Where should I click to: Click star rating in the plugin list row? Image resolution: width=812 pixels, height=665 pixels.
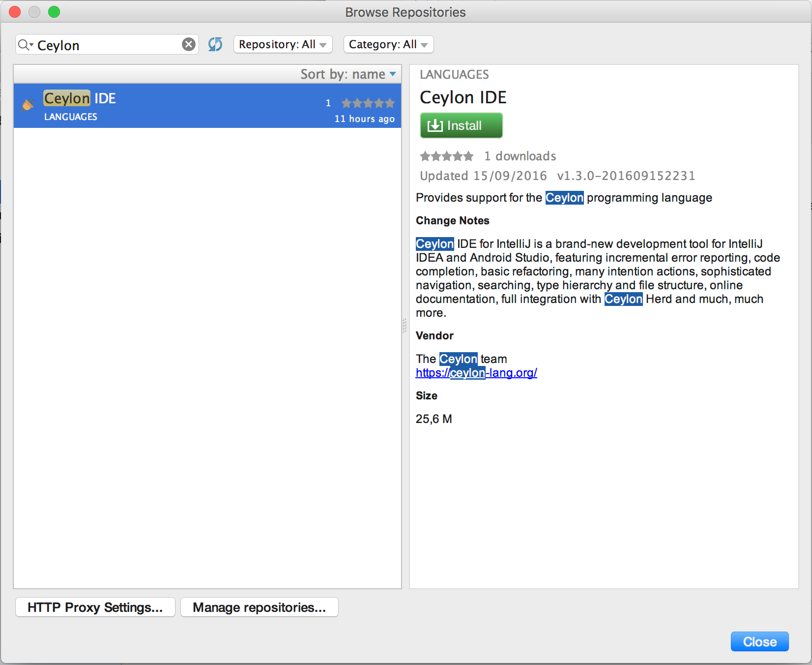pos(368,103)
